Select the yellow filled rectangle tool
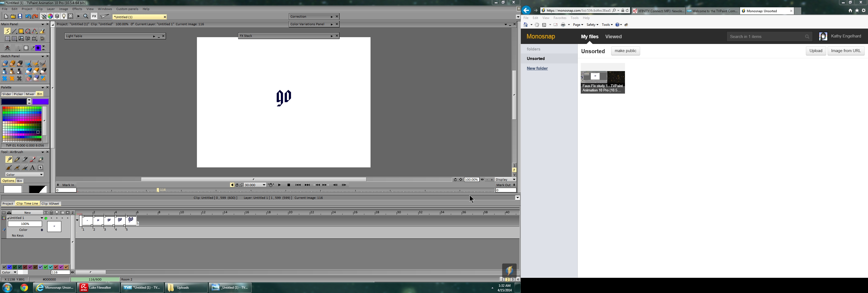The image size is (868, 293). [x=21, y=31]
